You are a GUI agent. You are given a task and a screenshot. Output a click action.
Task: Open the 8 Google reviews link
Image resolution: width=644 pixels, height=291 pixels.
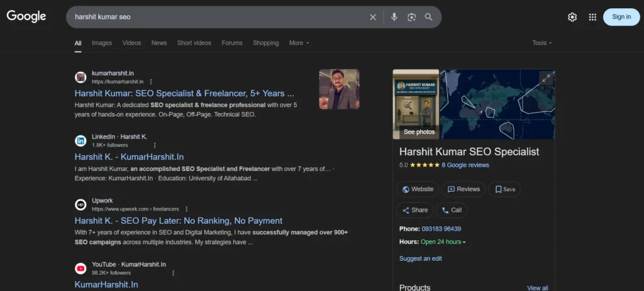[465, 165]
